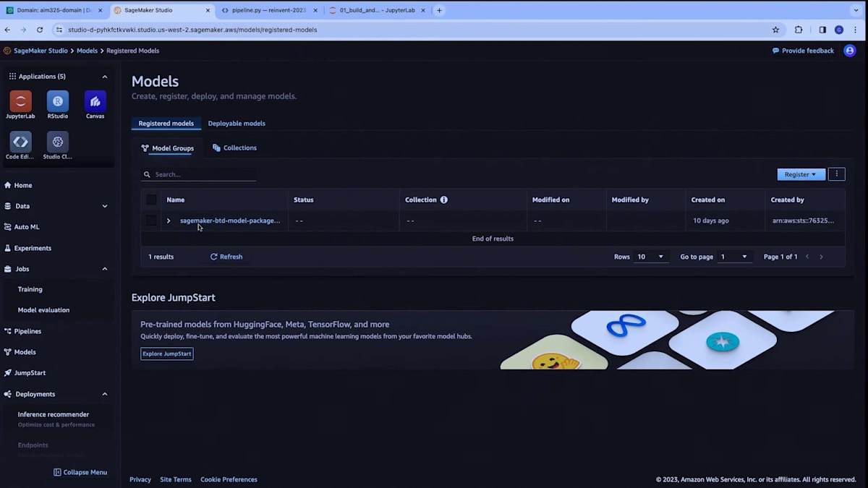The width and height of the screenshot is (868, 488).
Task: Click the Created by cell value arn:aws:sts
Action: click(803, 221)
